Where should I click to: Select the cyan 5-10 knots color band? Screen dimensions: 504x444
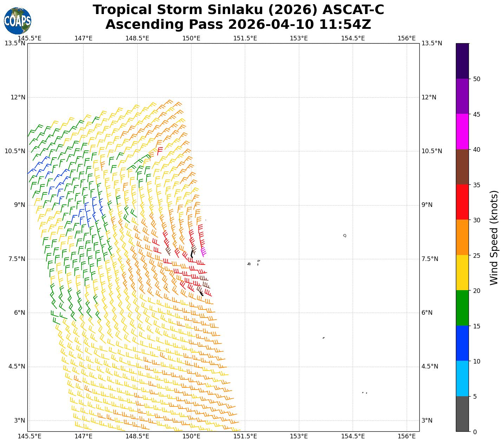(462, 379)
